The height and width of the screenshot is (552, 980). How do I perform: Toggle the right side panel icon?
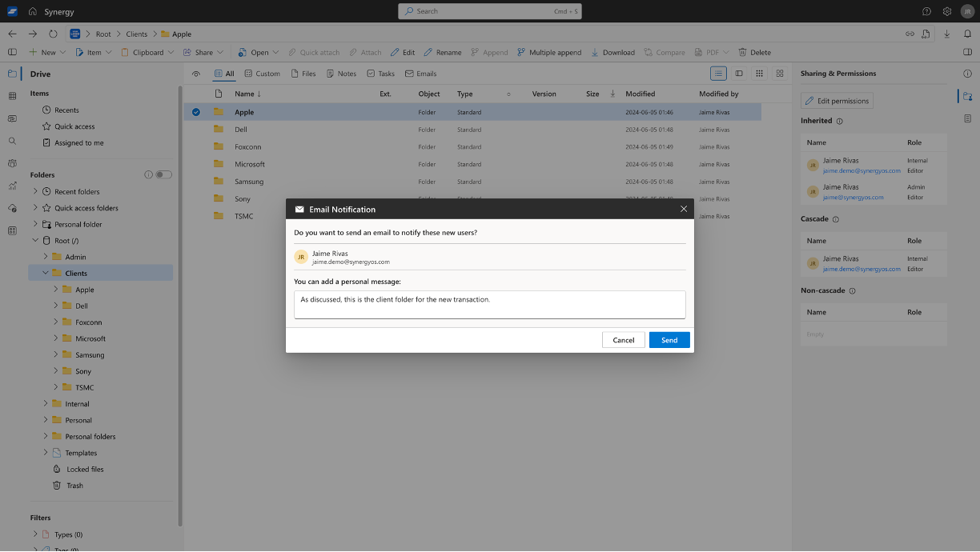[967, 52]
